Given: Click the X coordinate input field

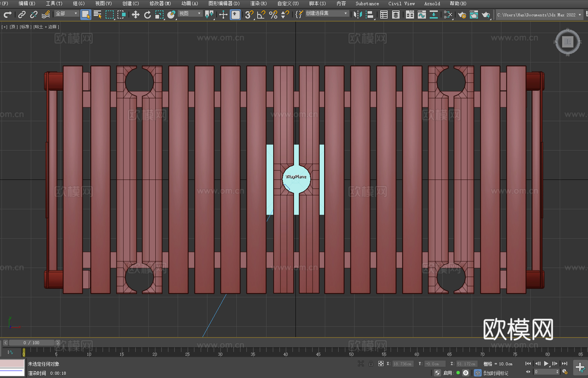Looking at the screenshot, I should pyautogui.click(x=403, y=364).
